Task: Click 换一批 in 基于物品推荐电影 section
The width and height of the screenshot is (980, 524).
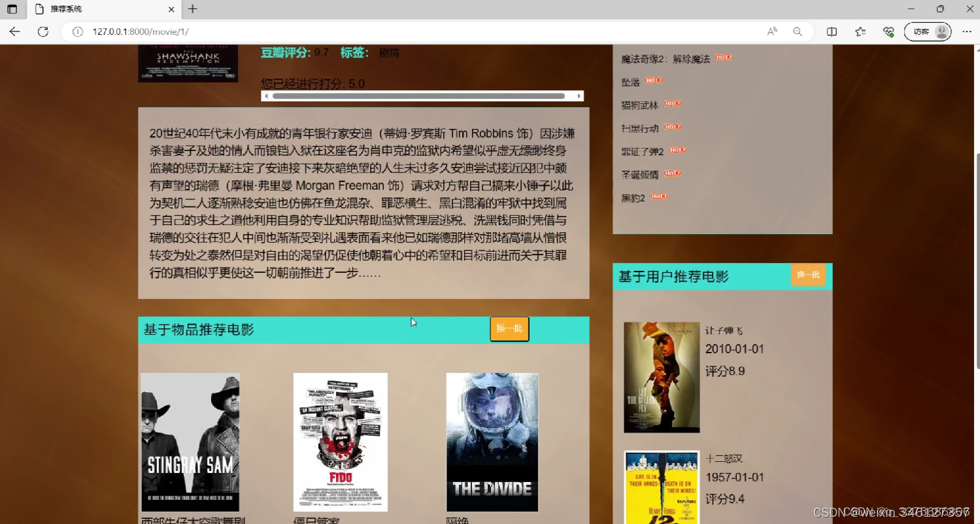Action: tap(509, 328)
